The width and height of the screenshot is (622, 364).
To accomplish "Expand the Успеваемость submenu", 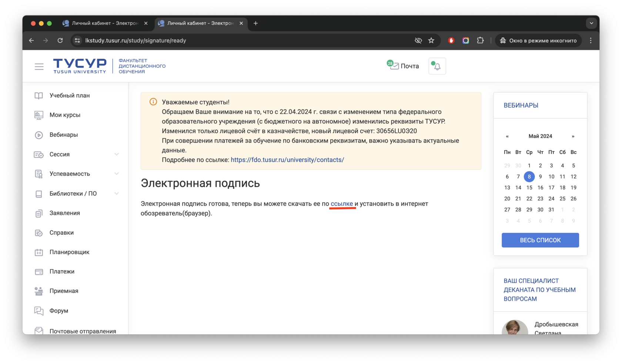I will [x=116, y=174].
